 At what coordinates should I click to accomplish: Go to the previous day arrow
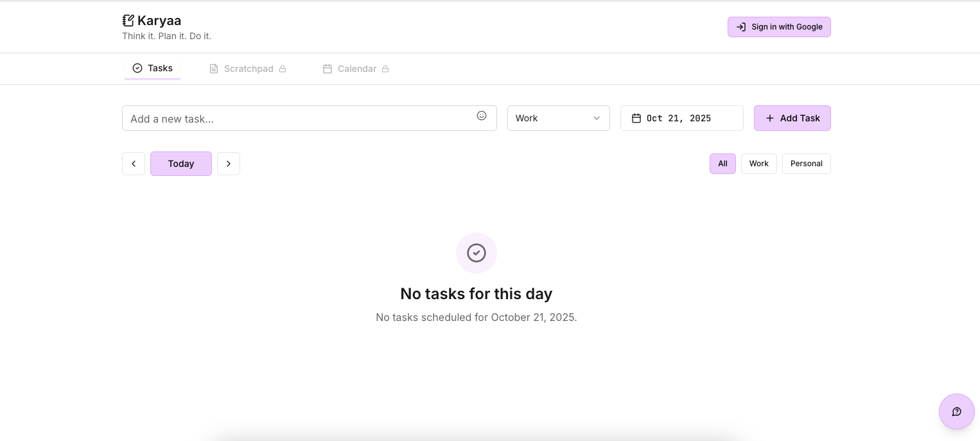pos(134,164)
